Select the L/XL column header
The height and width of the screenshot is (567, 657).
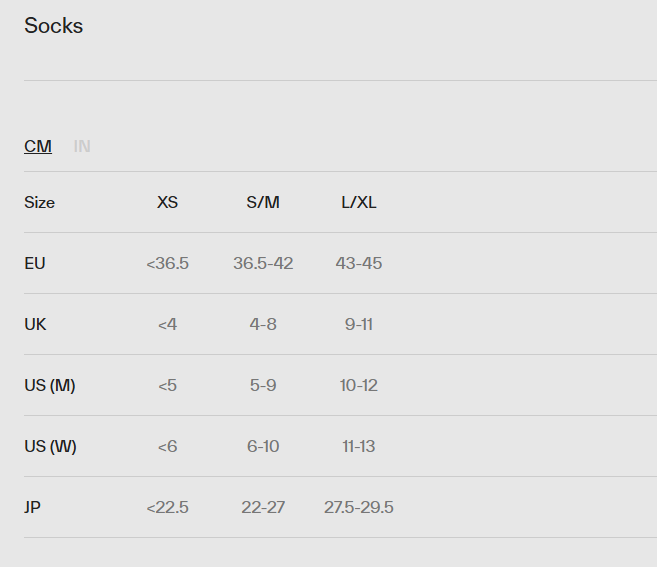pyautogui.click(x=359, y=202)
